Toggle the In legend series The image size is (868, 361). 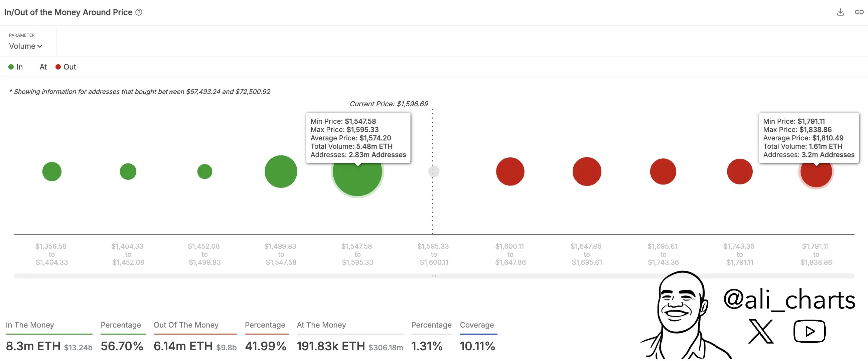point(15,67)
